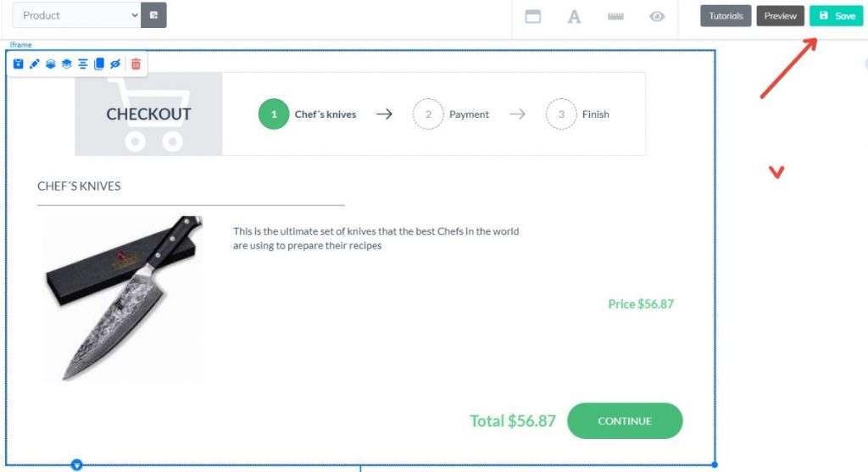Click the Finish step label
The image size is (868, 472).
click(596, 114)
